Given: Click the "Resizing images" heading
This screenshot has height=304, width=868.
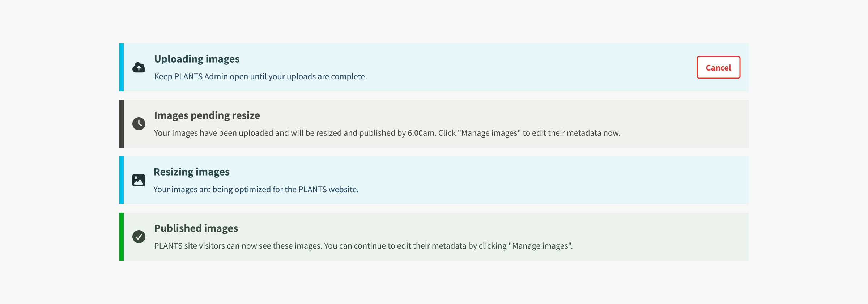Looking at the screenshot, I should click(191, 172).
